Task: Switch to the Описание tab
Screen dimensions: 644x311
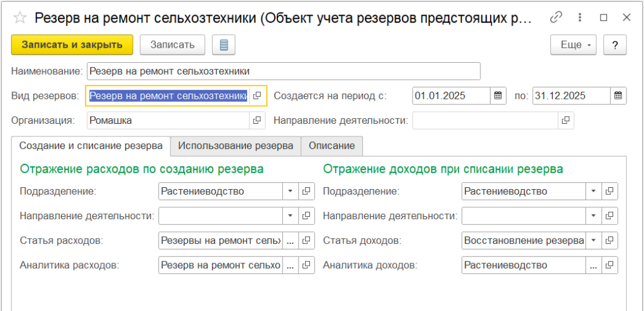Action: [x=331, y=146]
